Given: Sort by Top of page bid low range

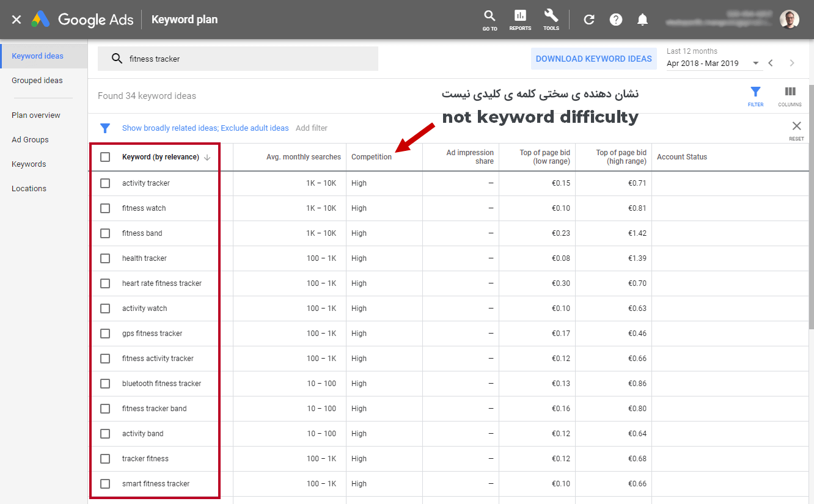Looking at the screenshot, I should coord(545,157).
